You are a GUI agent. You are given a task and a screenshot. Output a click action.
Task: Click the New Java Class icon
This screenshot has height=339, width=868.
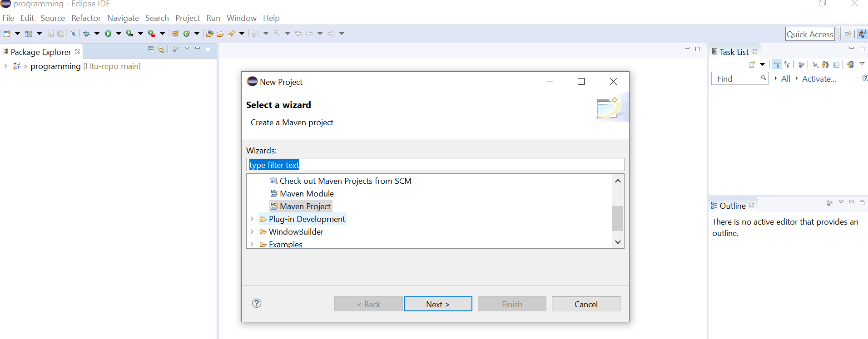[x=186, y=34]
